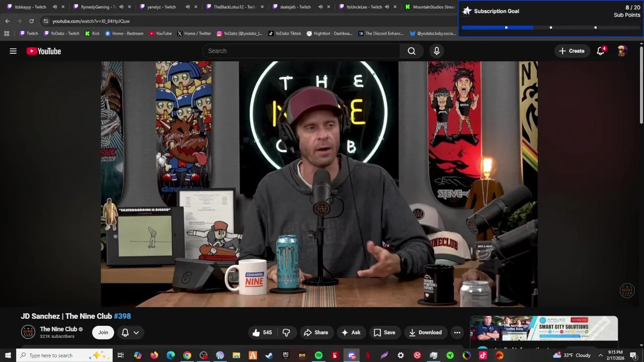Mute the itsbkayyy Twitch tab audio

(55, 7)
